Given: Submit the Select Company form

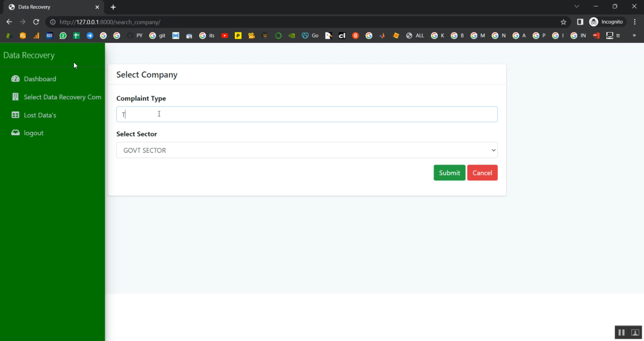Looking at the screenshot, I should tap(450, 173).
